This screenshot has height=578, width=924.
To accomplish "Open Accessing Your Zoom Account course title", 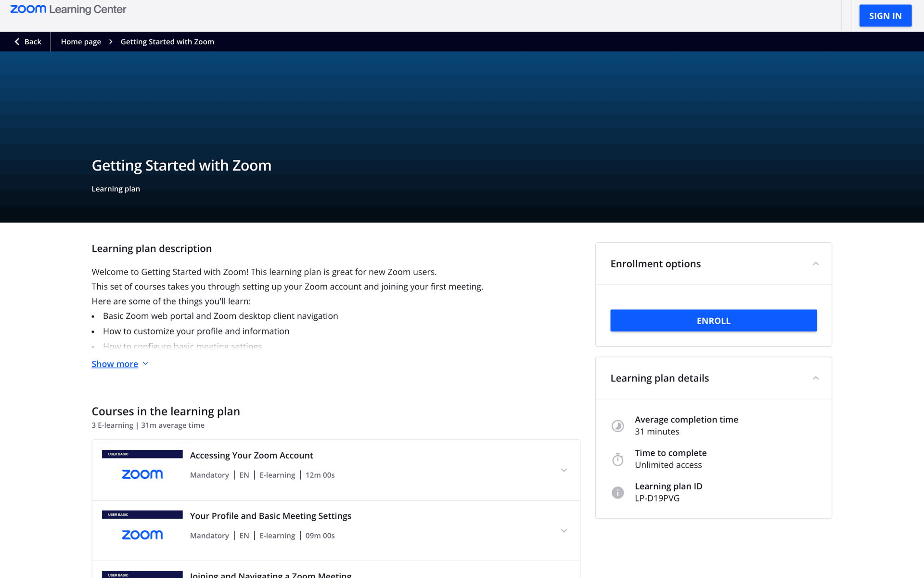I will 251,455.
